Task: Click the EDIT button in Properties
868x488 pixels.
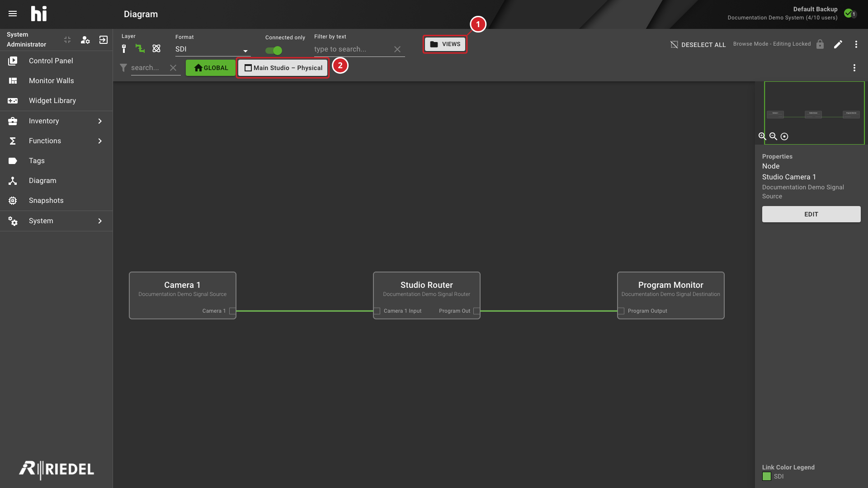Action: [811, 214]
